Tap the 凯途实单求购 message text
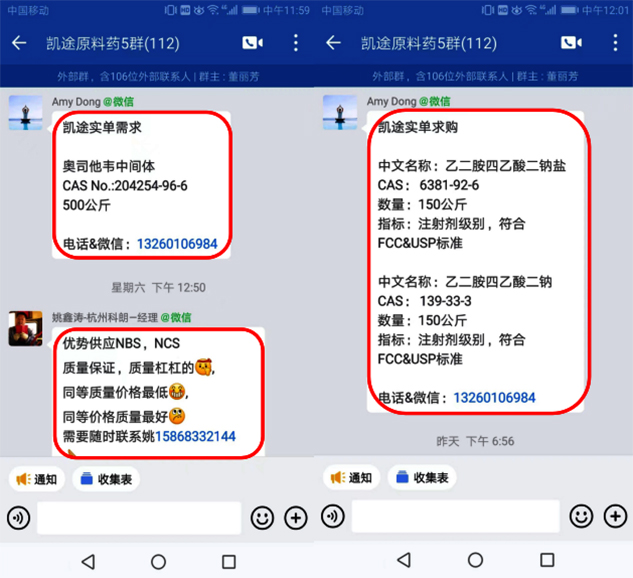The width and height of the screenshot is (633, 578). pos(418,127)
